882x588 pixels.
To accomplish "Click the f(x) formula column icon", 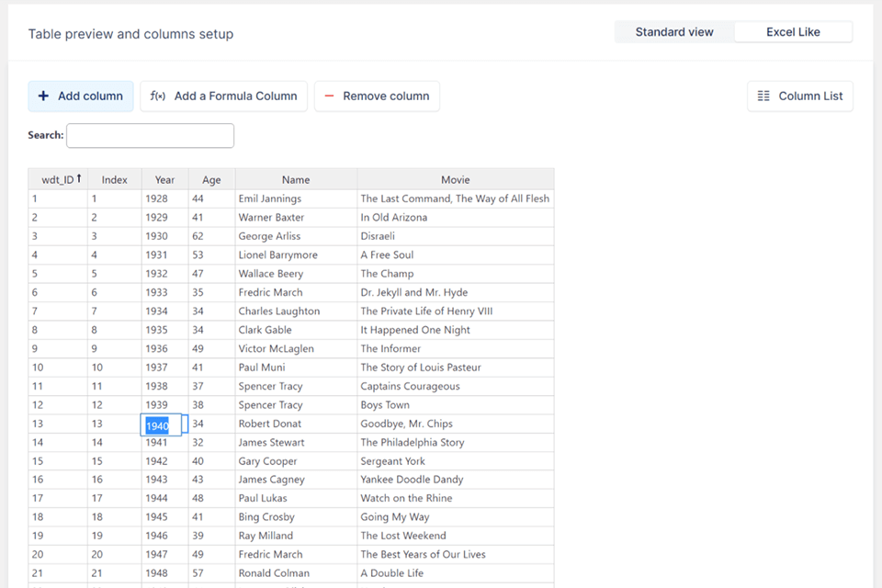I will (158, 96).
